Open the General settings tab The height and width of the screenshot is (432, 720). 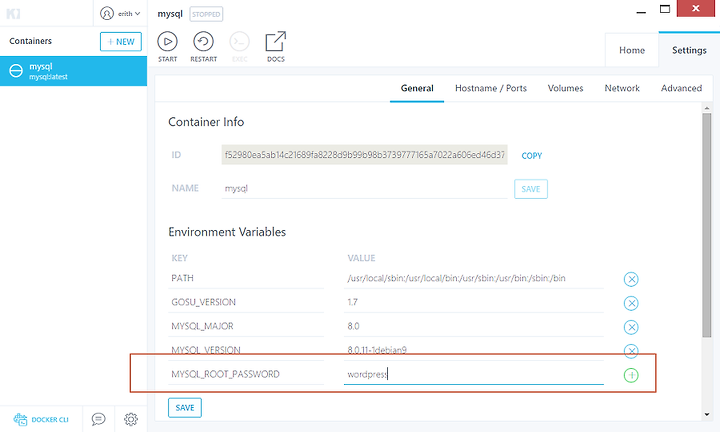click(x=417, y=88)
